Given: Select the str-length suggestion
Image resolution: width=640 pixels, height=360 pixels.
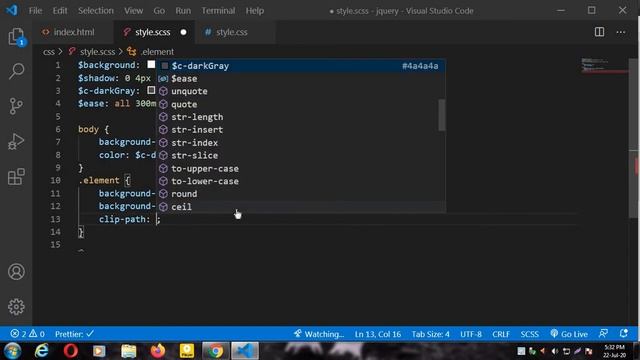Looking at the screenshot, I should [301, 117].
